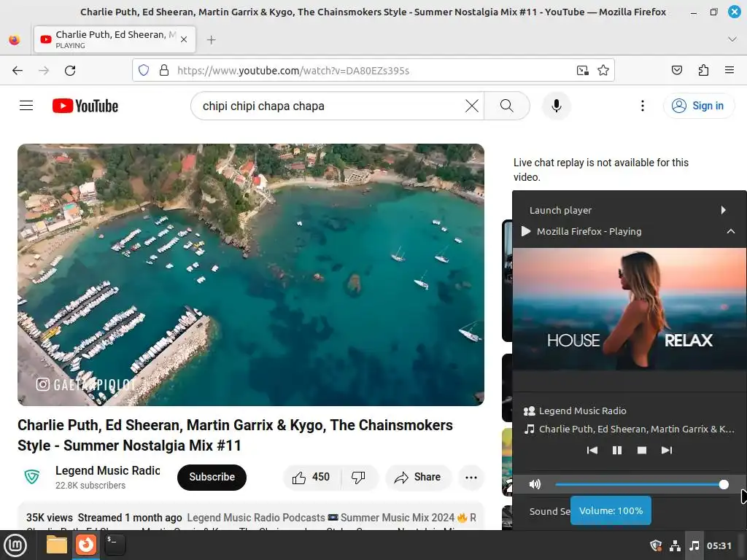Click the volume slider track

[642, 485]
